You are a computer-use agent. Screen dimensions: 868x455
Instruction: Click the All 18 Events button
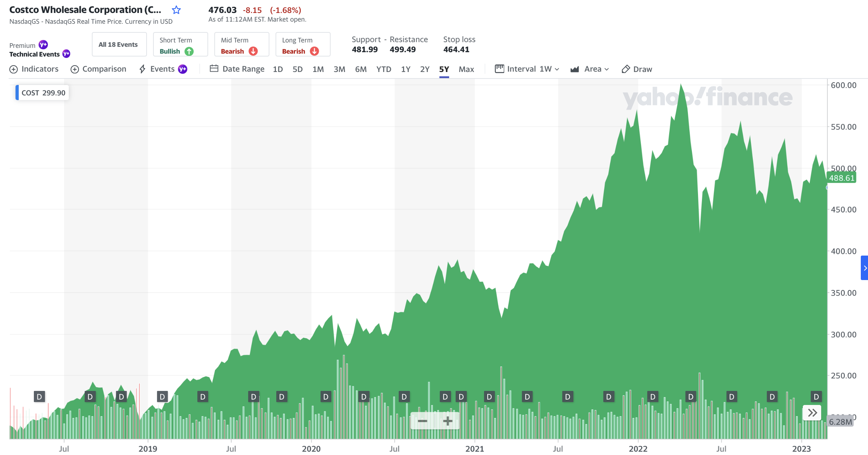119,45
